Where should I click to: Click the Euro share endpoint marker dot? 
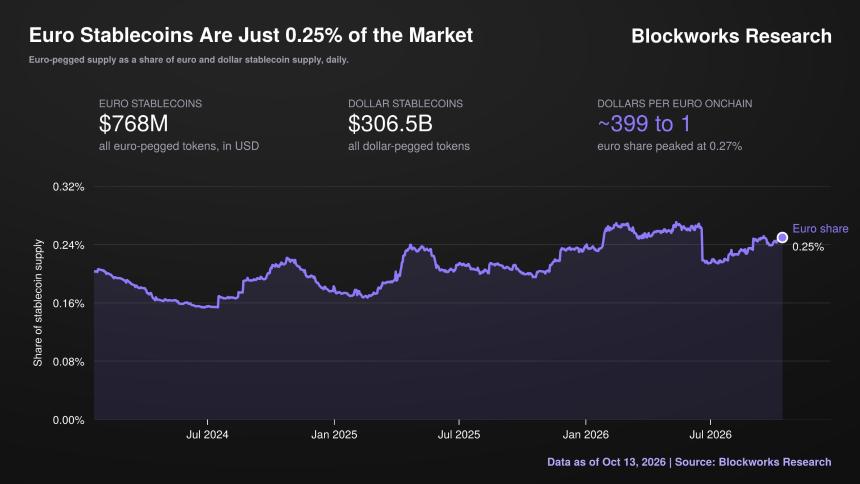[x=782, y=238]
